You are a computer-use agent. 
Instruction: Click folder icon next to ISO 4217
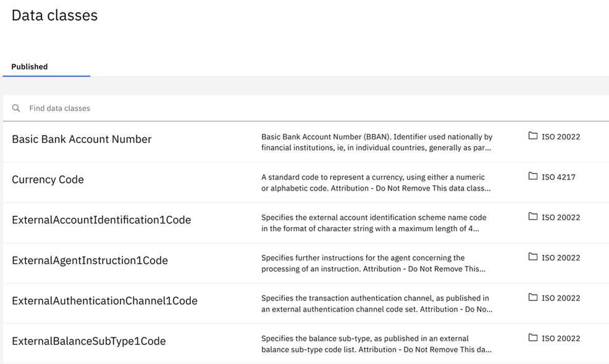533,176
